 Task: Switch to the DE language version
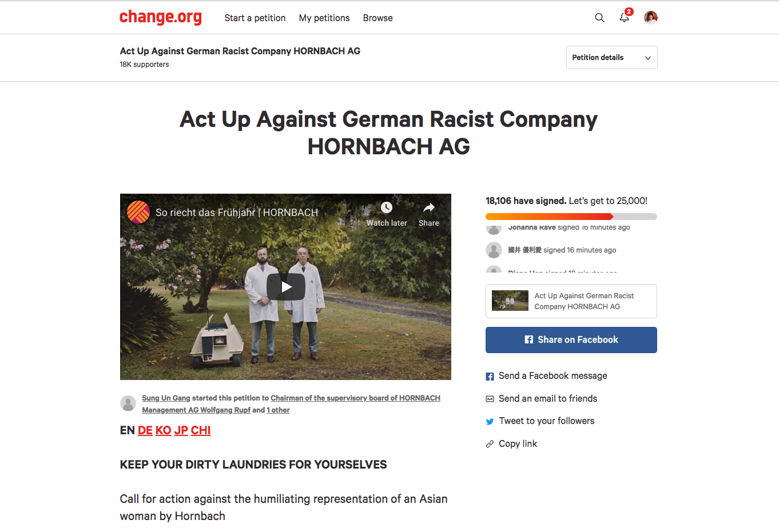pyautogui.click(x=145, y=430)
